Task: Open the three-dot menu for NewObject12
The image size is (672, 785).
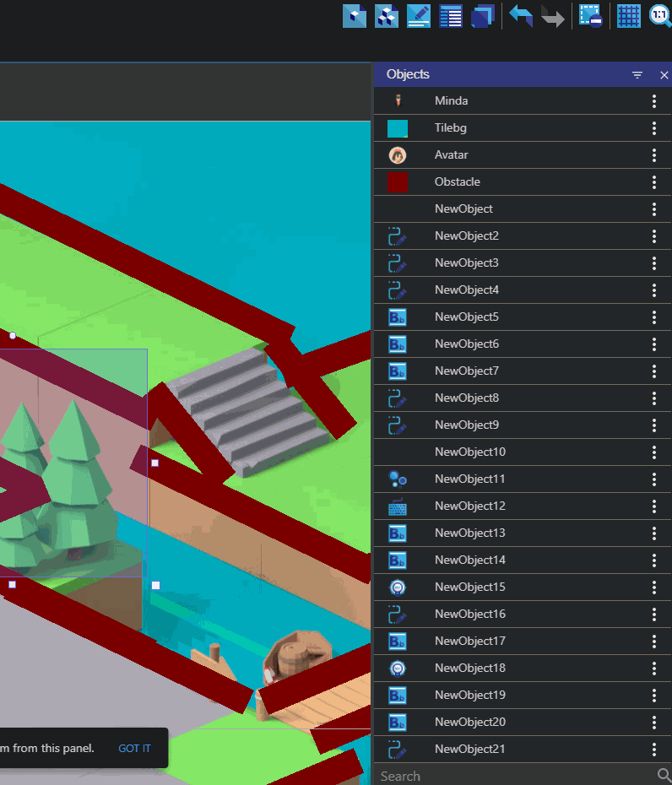Action: pyautogui.click(x=654, y=506)
